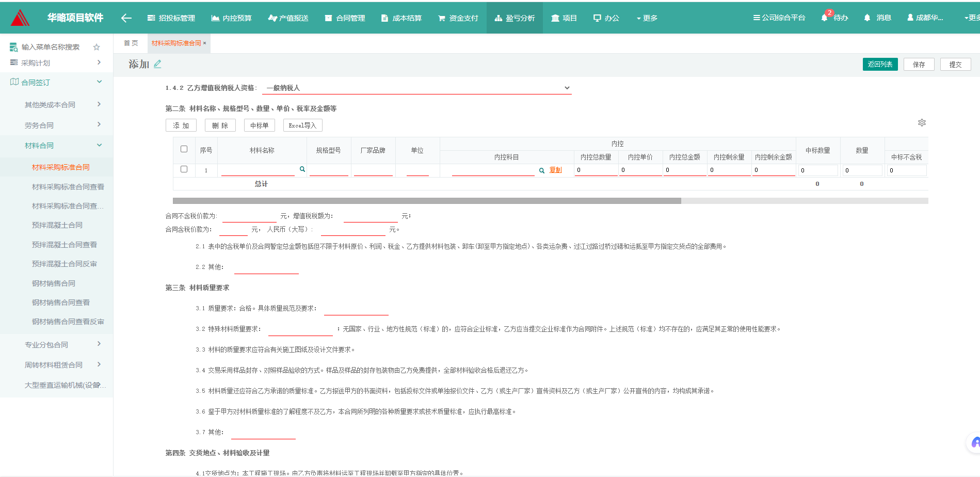Expand 劳务合同 submenu
The height and width of the screenshot is (477, 980).
[x=56, y=125]
